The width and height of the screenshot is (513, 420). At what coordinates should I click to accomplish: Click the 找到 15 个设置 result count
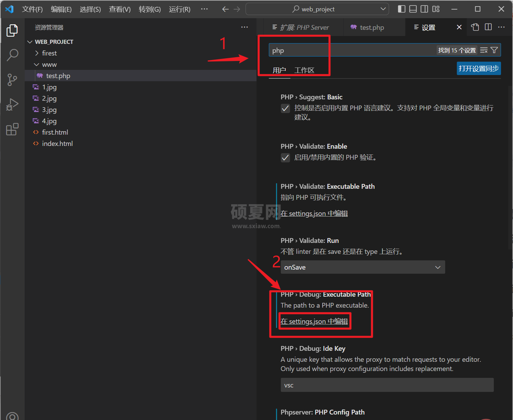tap(457, 50)
